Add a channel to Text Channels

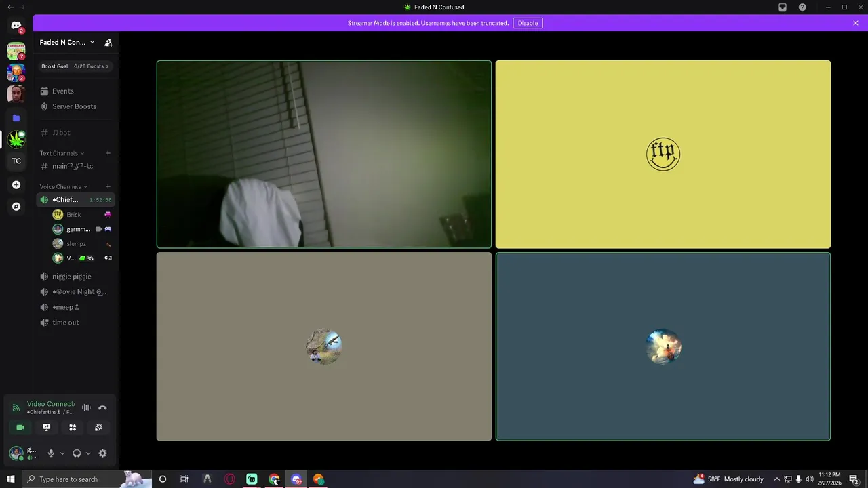[108, 153]
